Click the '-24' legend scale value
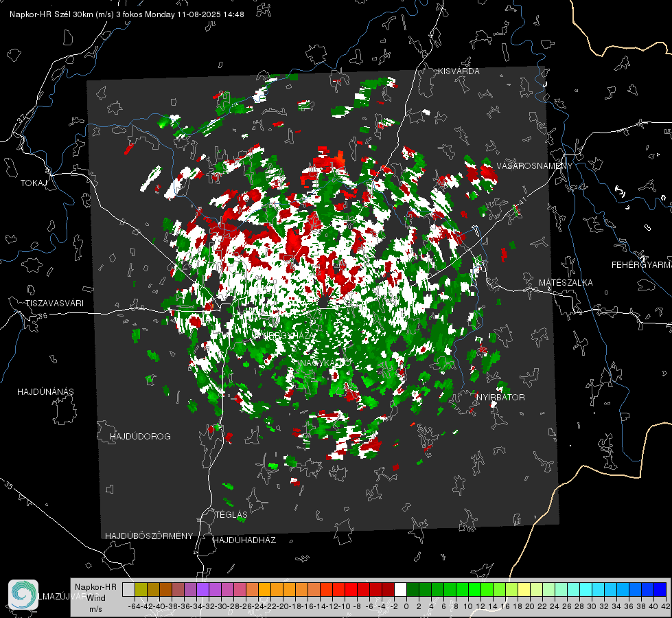Image resolution: width=672 pixels, height=618 pixels. coord(258,606)
